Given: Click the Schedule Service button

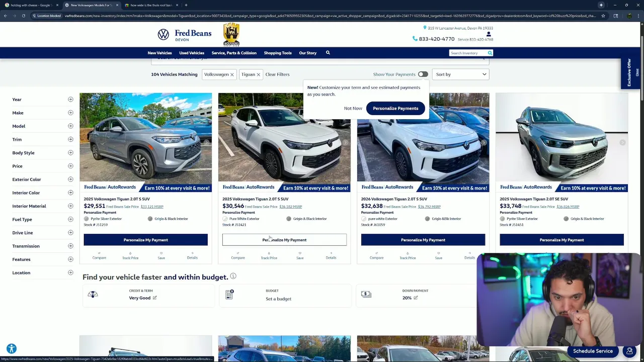Looking at the screenshot, I should 593,351.
